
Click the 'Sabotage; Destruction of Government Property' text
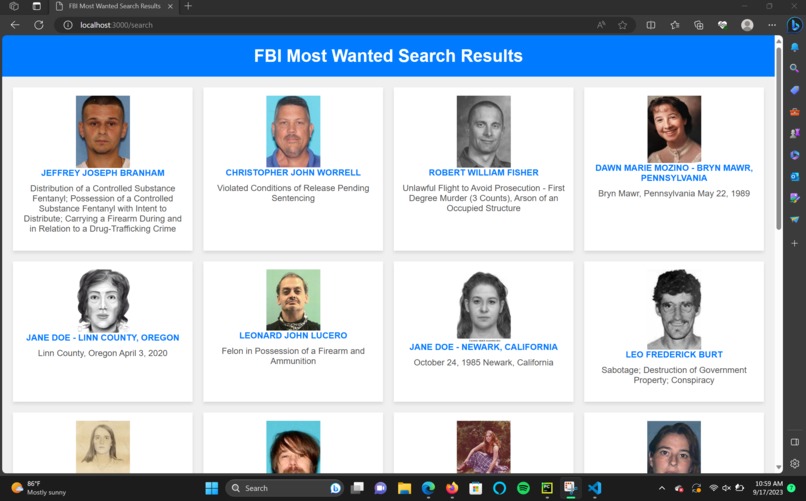(674, 375)
